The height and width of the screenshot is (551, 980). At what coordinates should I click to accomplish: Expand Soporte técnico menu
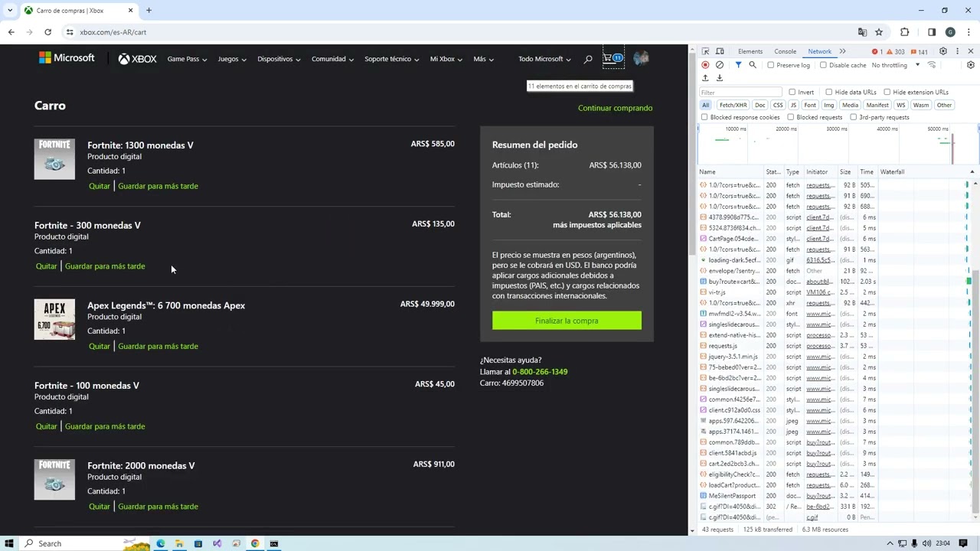[x=392, y=59]
